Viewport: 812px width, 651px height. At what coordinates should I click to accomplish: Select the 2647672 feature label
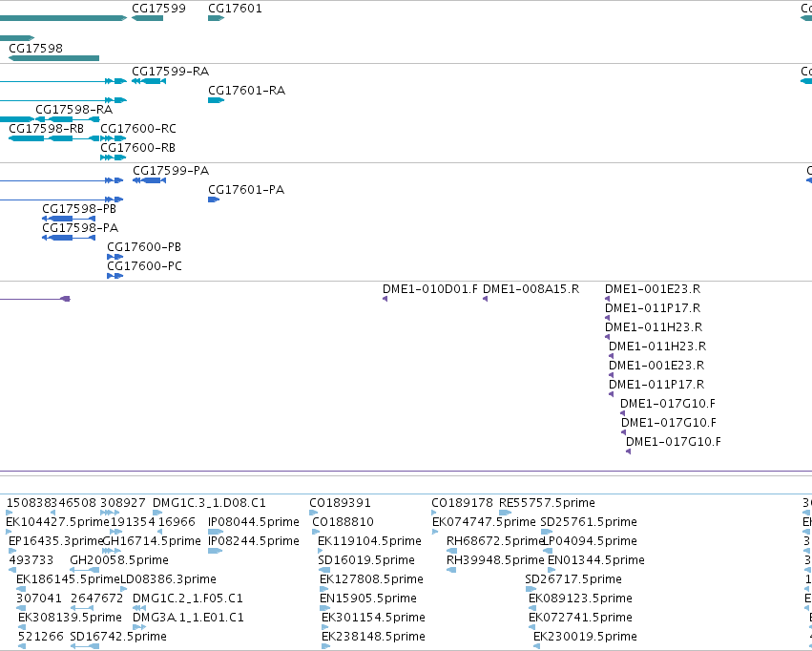tap(96, 598)
